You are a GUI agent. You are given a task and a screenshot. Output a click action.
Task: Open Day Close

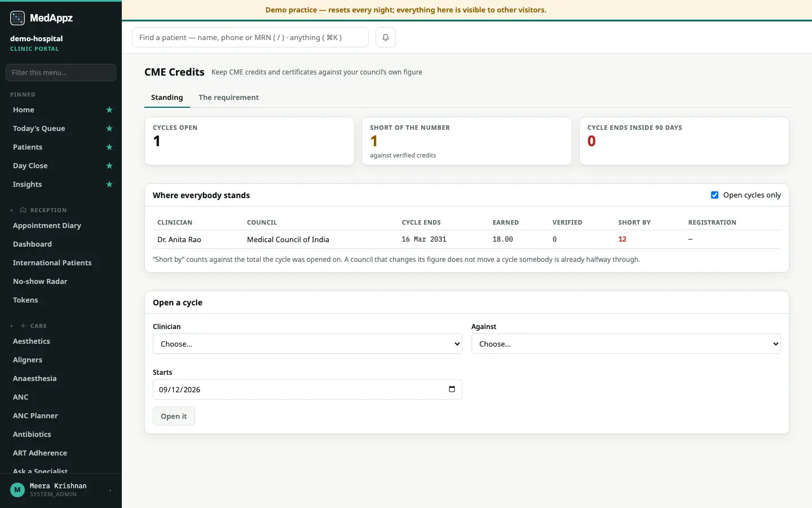pos(30,166)
